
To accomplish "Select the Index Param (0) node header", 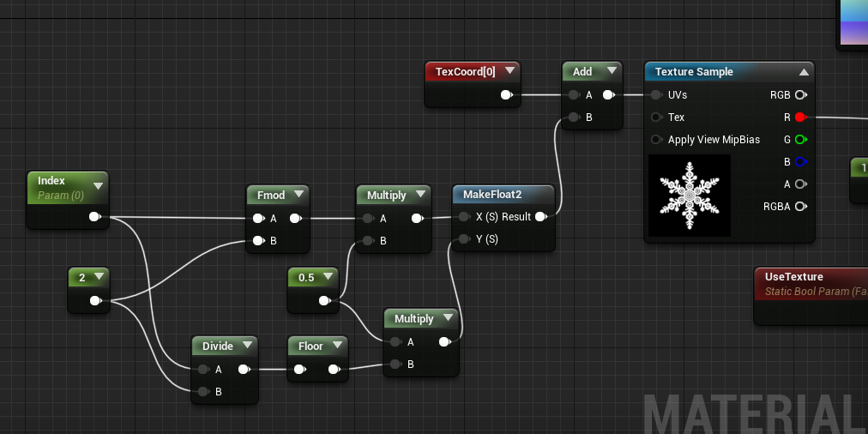I will point(68,188).
